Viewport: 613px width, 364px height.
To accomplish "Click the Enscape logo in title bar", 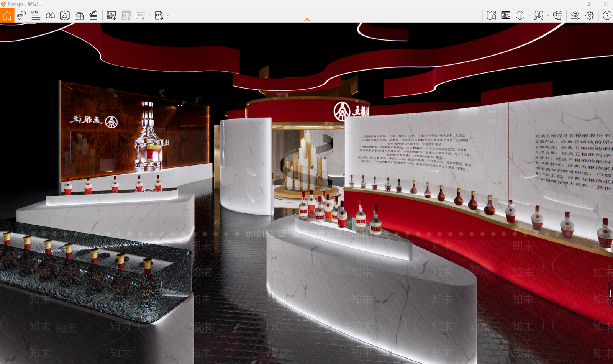I will [3, 4].
